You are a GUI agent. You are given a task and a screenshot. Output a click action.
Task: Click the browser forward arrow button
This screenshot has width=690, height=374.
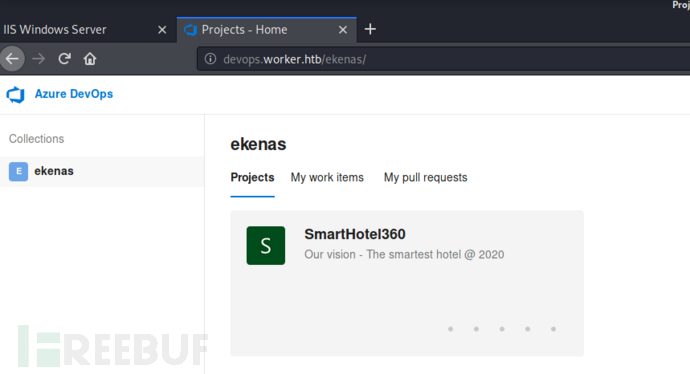39,59
